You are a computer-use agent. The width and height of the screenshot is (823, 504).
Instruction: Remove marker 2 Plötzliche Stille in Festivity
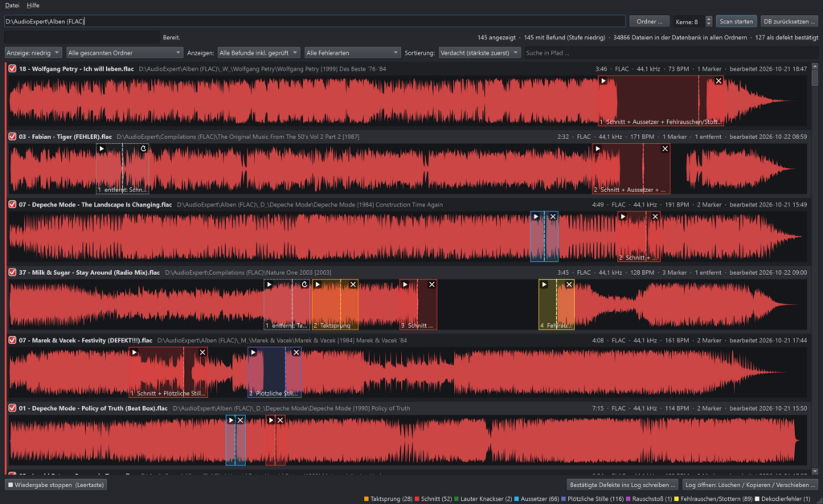[x=296, y=352]
